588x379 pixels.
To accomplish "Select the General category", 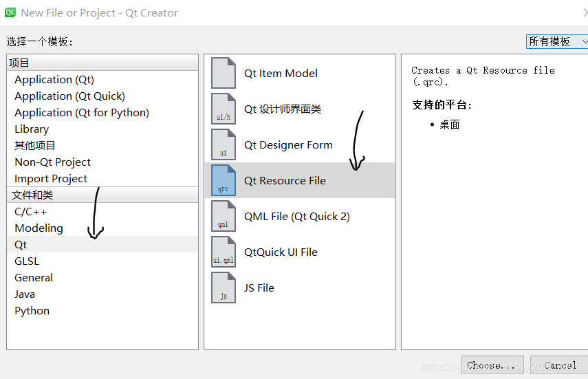I will pyautogui.click(x=102, y=278).
